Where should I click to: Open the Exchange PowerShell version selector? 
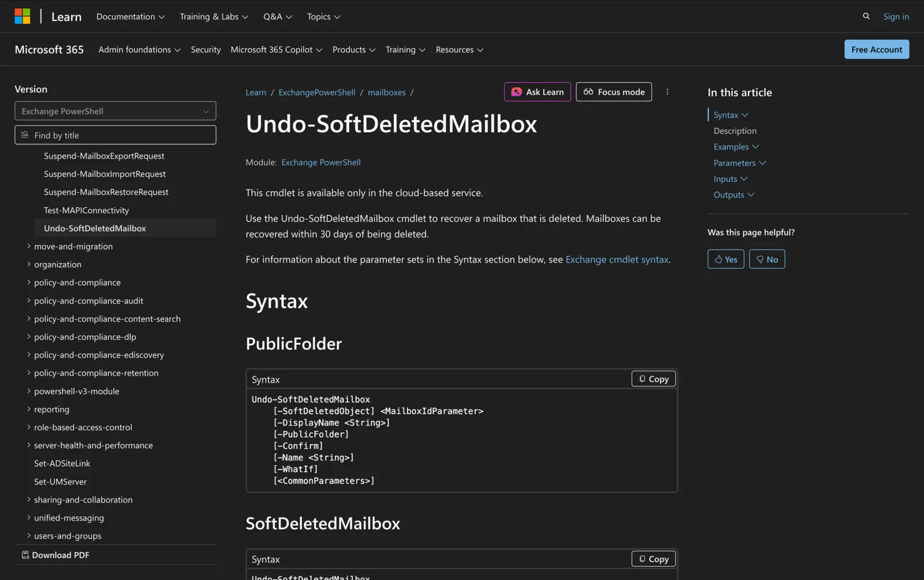click(115, 111)
